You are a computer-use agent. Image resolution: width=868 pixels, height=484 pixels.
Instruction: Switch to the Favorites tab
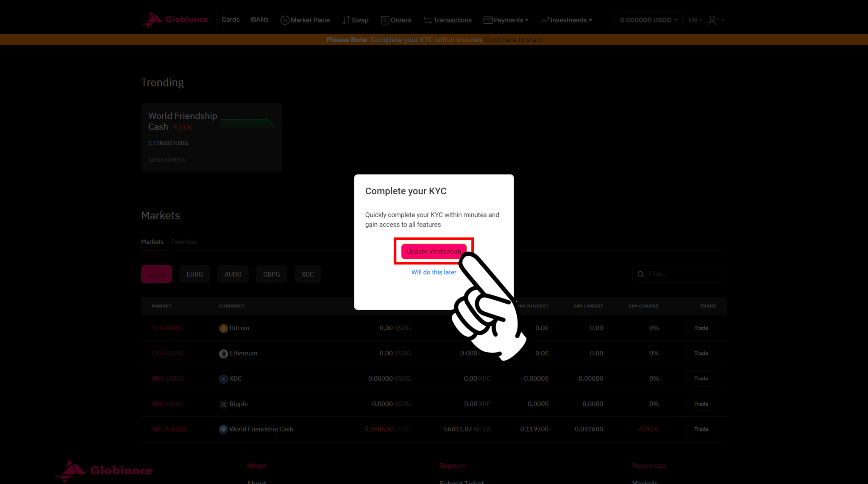pos(184,242)
